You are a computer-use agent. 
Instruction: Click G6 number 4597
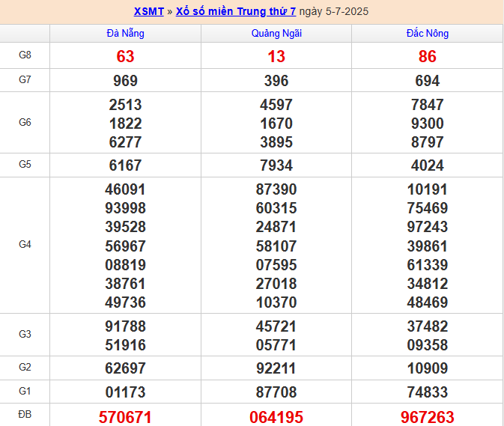pyautogui.click(x=276, y=105)
